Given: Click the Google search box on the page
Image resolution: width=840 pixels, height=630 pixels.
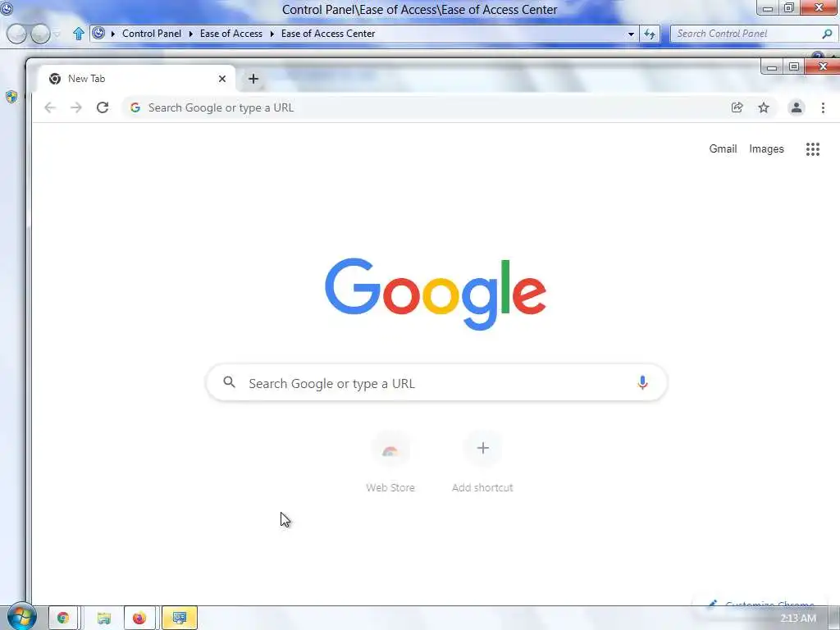Looking at the screenshot, I should click(436, 382).
